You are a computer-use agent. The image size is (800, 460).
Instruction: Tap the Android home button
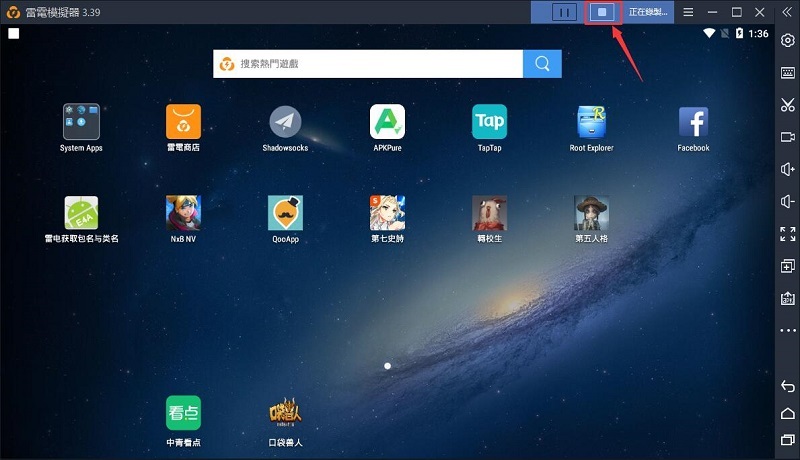[788, 413]
